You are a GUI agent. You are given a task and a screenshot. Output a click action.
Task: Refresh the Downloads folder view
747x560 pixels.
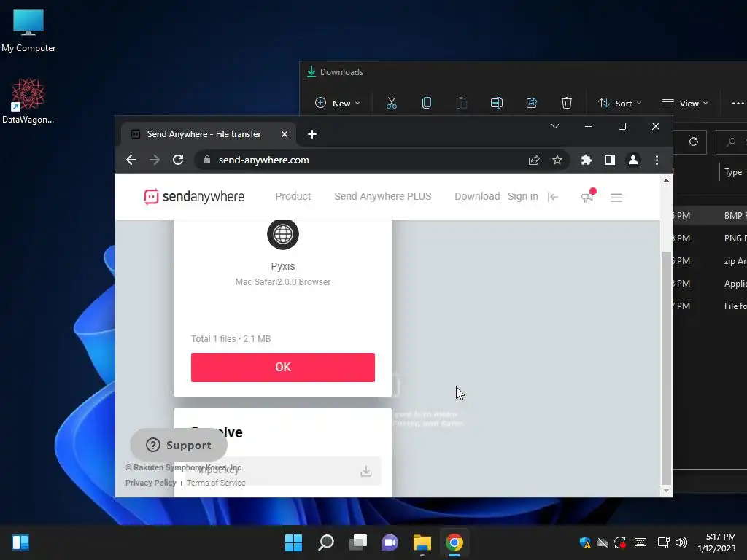pos(694,141)
